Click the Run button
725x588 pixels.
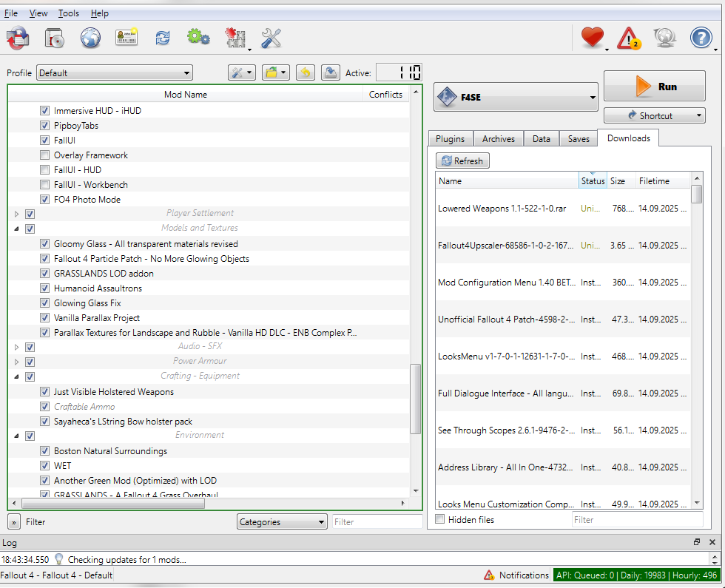pos(654,86)
